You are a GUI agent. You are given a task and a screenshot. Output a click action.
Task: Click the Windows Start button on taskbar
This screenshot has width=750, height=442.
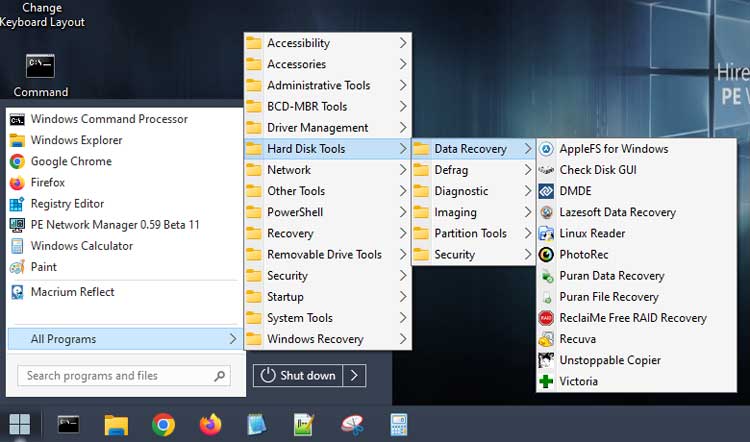pos(20,424)
